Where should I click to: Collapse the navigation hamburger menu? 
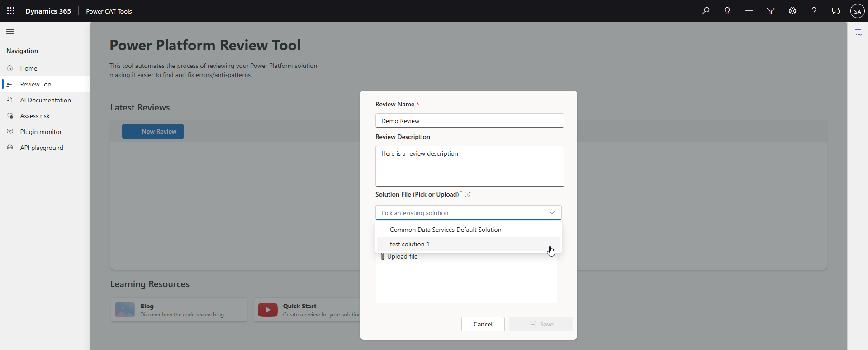click(x=10, y=32)
